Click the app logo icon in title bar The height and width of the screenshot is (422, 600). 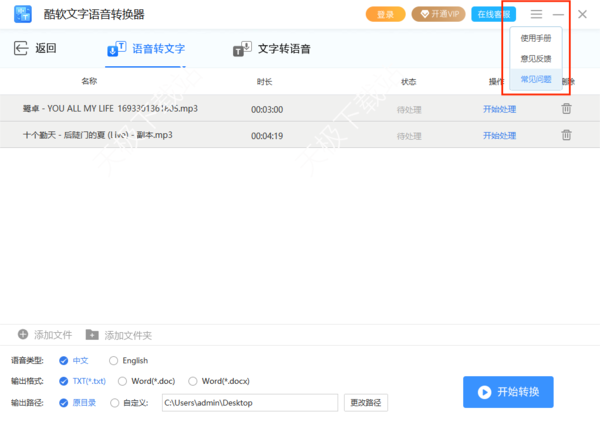pos(22,14)
